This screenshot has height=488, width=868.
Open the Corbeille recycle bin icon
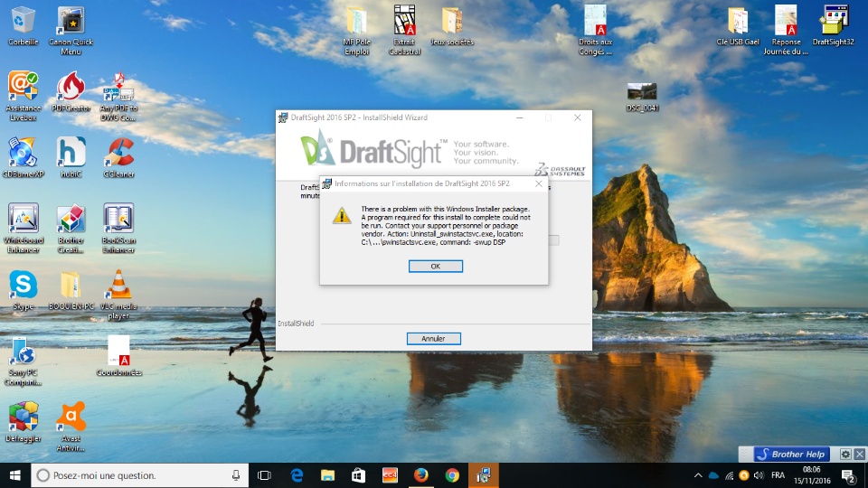click(x=23, y=26)
